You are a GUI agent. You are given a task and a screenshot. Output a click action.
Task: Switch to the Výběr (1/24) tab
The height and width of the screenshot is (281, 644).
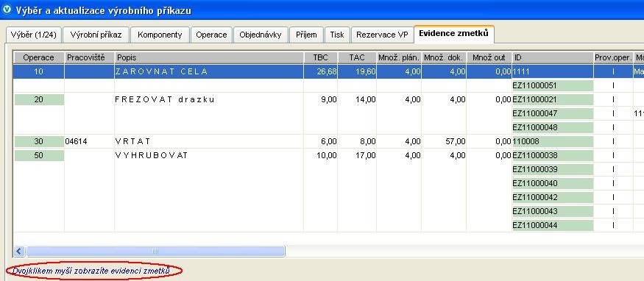[x=34, y=35]
